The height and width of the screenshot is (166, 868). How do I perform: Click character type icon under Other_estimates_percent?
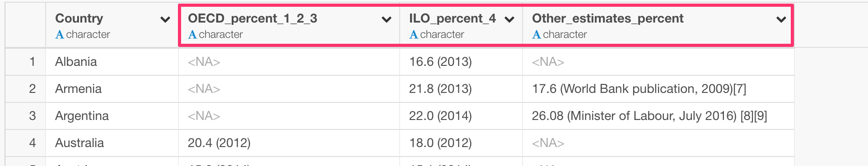(x=537, y=35)
